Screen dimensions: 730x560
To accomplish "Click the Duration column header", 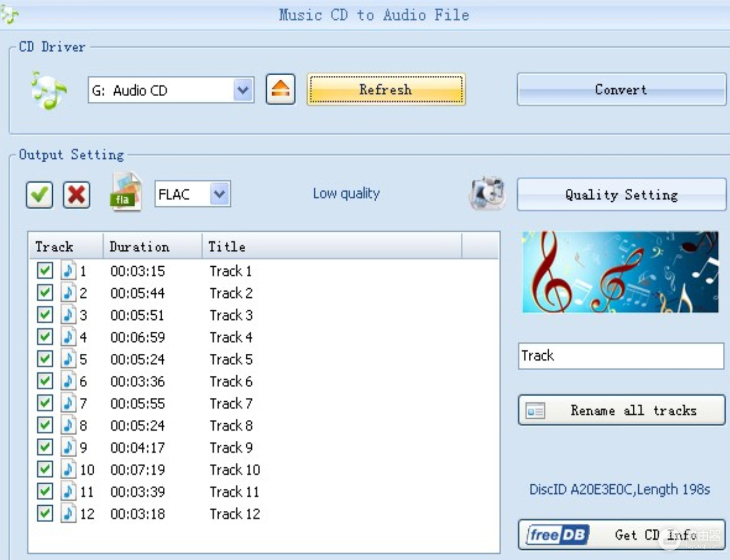I will pyautogui.click(x=153, y=247).
